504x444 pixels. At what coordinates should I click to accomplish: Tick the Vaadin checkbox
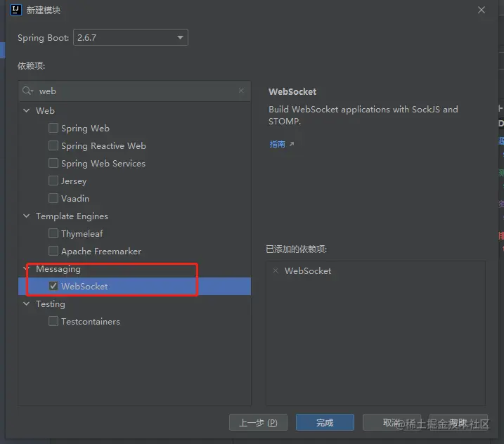pos(53,198)
